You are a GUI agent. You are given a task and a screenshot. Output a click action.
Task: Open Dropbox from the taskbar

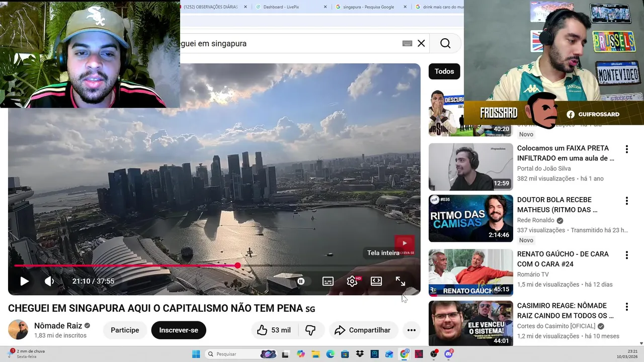(360, 354)
